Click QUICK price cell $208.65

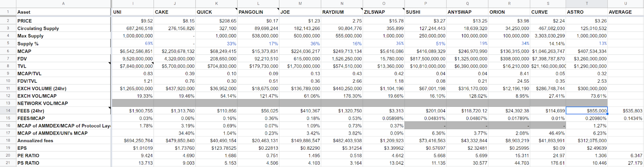[216, 21]
